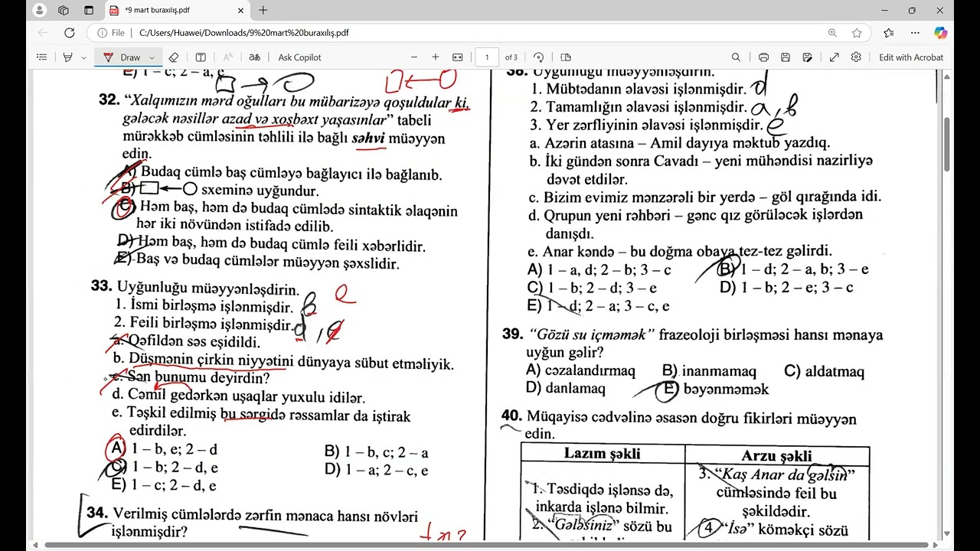980x551 pixels.
Task: Print the PDF document
Action: coord(763,57)
